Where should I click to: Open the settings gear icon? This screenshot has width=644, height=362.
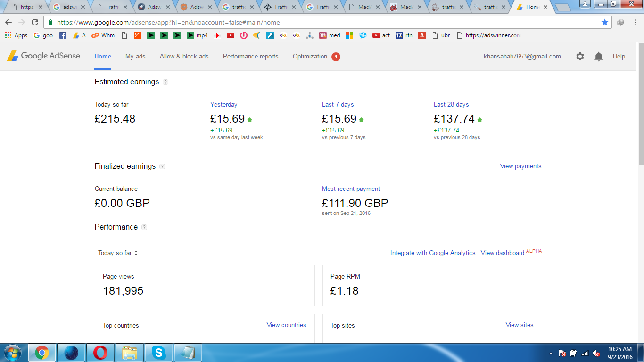click(580, 56)
